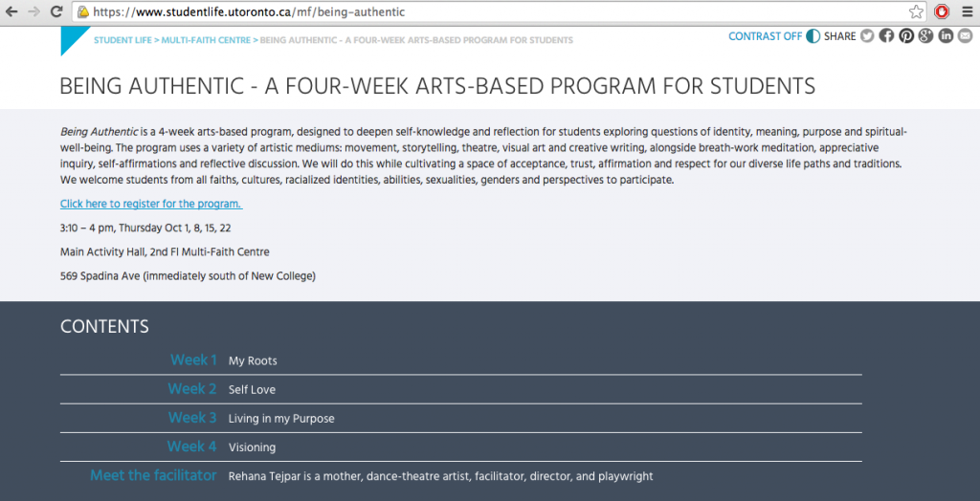Screen dimensions: 980x501
Task: Reload the page
Action: click(56, 12)
